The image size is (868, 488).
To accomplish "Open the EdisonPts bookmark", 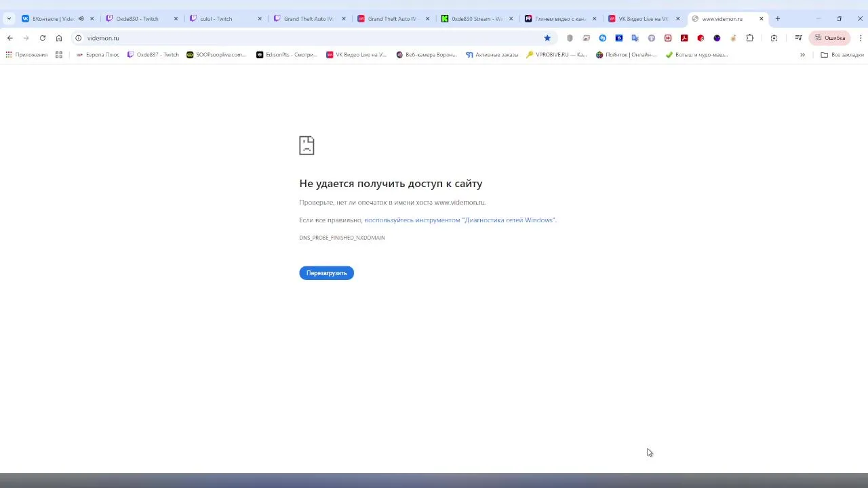I will (x=287, y=55).
